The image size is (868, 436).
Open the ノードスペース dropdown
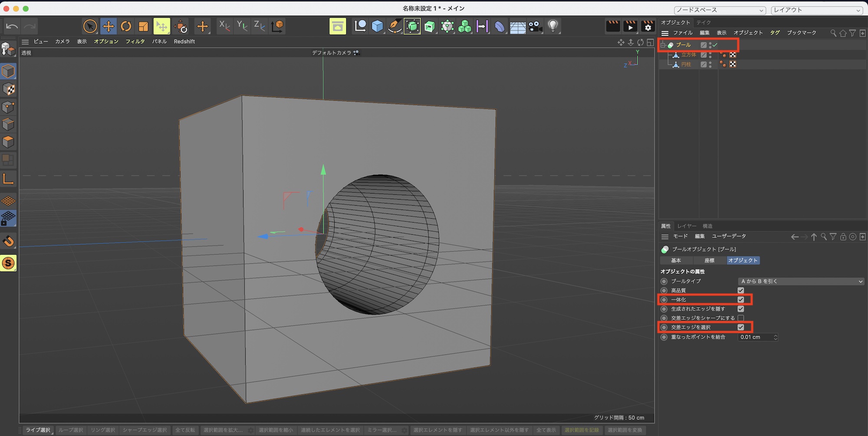pyautogui.click(x=719, y=10)
